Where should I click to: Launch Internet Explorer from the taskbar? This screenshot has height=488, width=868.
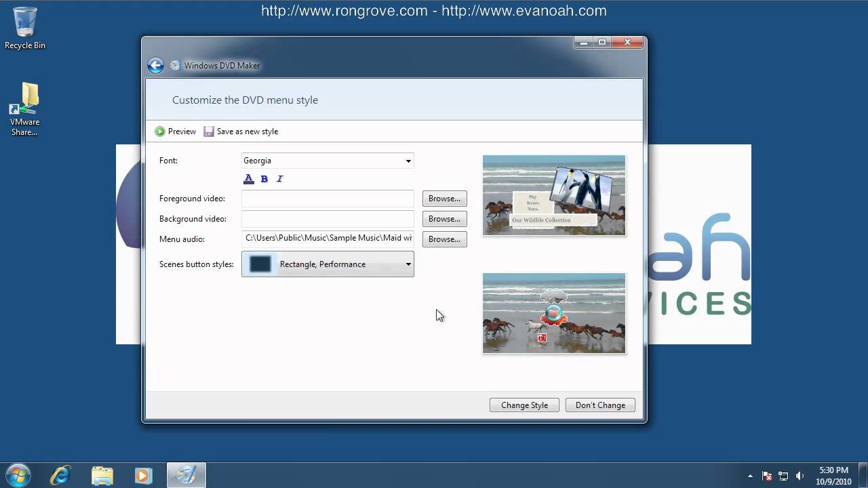pyautogui.click(x=60, y=475)
